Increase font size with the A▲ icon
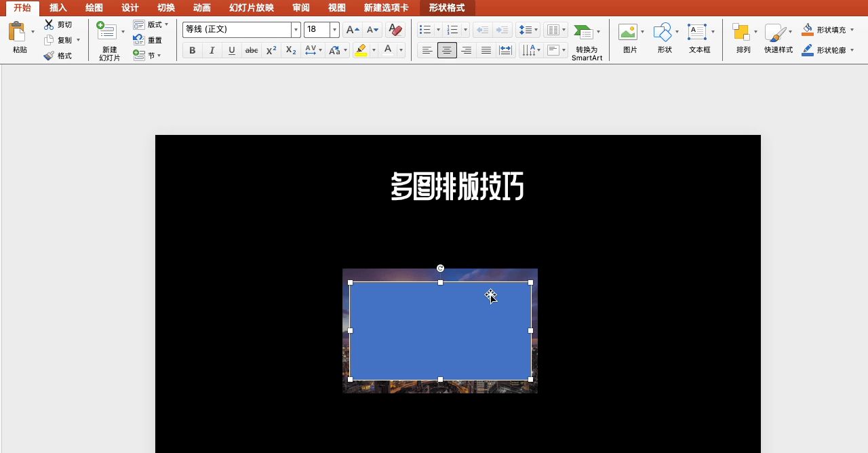Screen dimensions: 868x453 [x=352, y=30]
